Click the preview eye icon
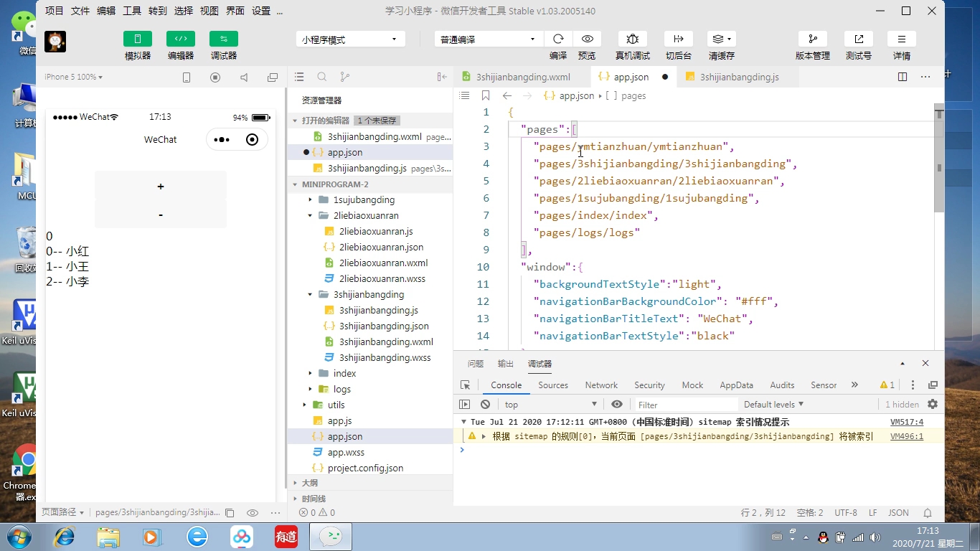The image size is (980, 551). (x=587, y=39)
